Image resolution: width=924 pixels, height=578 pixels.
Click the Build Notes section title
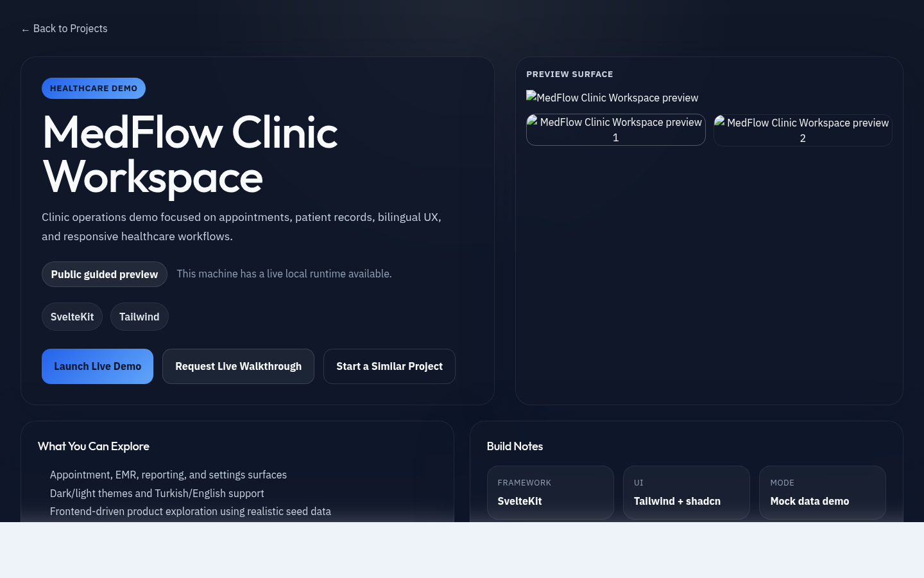(515, 446)
